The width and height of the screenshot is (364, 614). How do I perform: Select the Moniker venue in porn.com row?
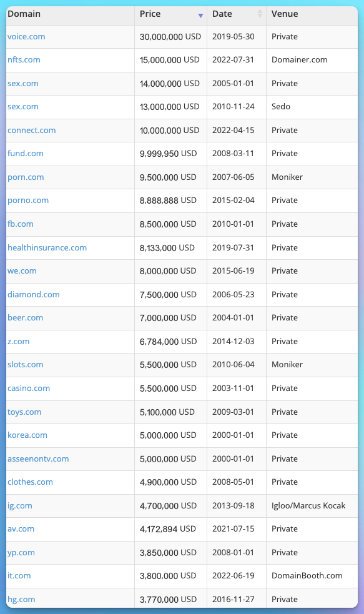point(287,177)
